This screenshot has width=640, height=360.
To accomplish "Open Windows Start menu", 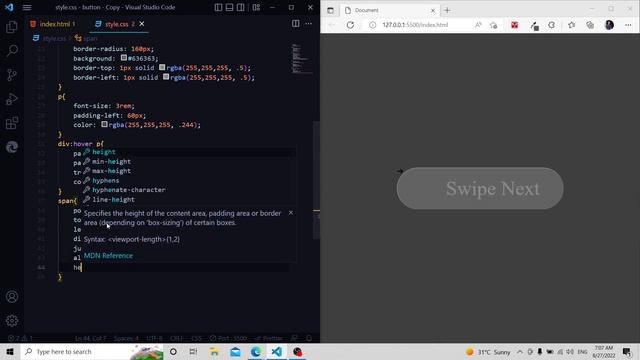I will point(10,351).
